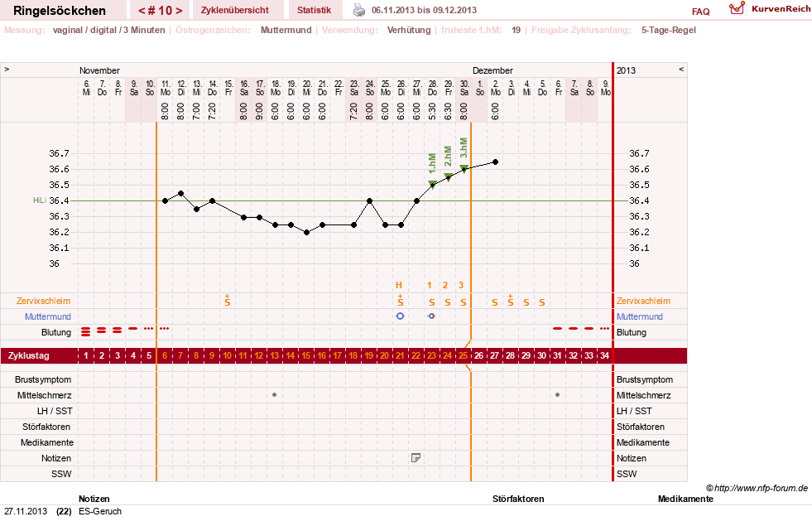Screen dimensions: 812x531
Task: Click the Mittelschmerz dot on cycle day 13
Action: point(275,395)
